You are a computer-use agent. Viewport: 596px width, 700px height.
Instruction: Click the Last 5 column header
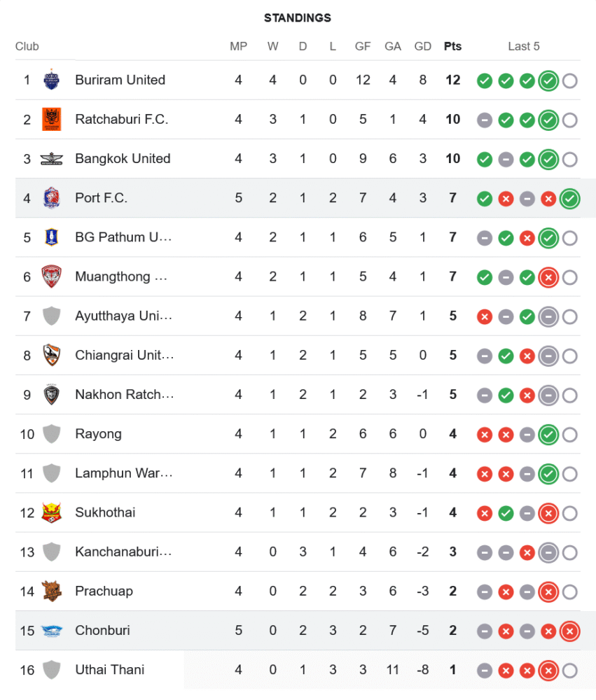524,46
